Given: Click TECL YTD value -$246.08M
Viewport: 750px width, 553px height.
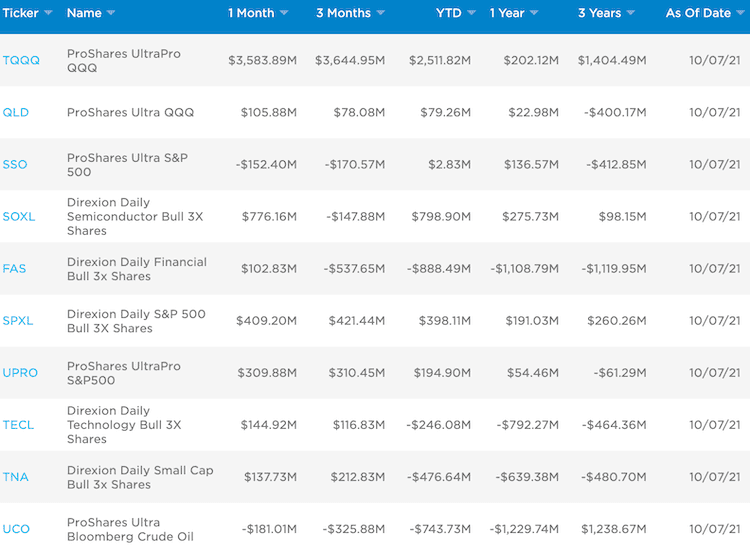Looking at the screenshot, I should (x=438, y=425).
